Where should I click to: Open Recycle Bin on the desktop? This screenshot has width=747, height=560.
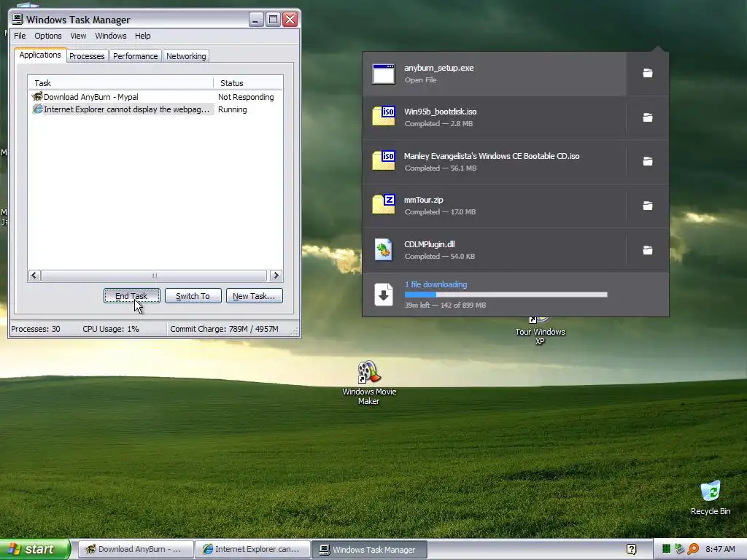point(711,498)
